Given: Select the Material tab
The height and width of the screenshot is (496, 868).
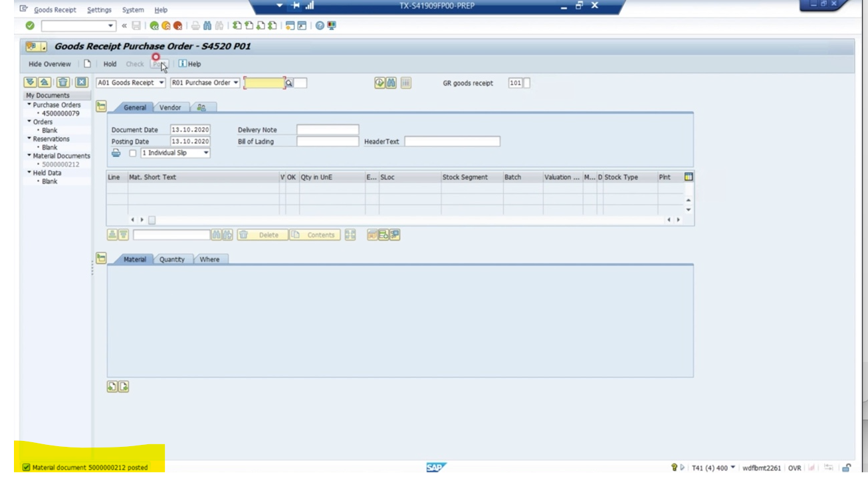Looking at the screenshot, I should [135, 260].
